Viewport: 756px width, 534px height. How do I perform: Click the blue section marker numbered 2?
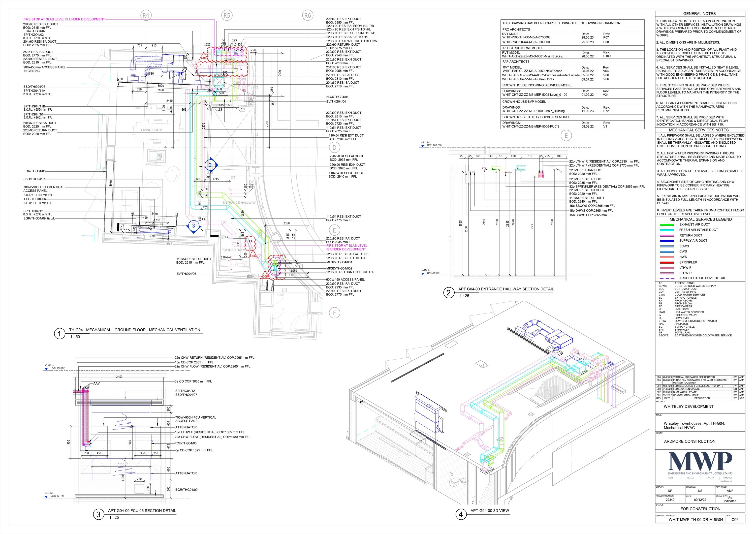(210, 165)
